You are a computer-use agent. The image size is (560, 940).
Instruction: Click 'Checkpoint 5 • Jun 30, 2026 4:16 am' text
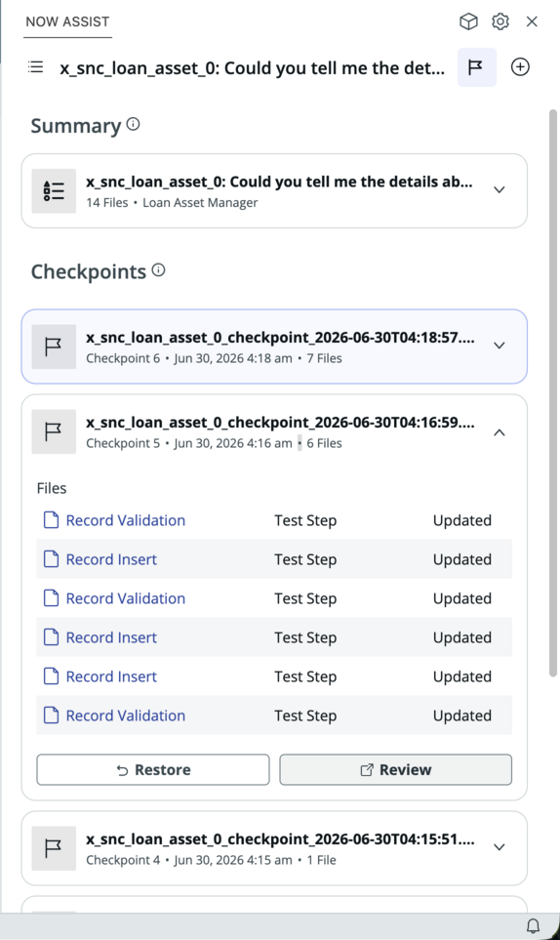tap(189, 443)
